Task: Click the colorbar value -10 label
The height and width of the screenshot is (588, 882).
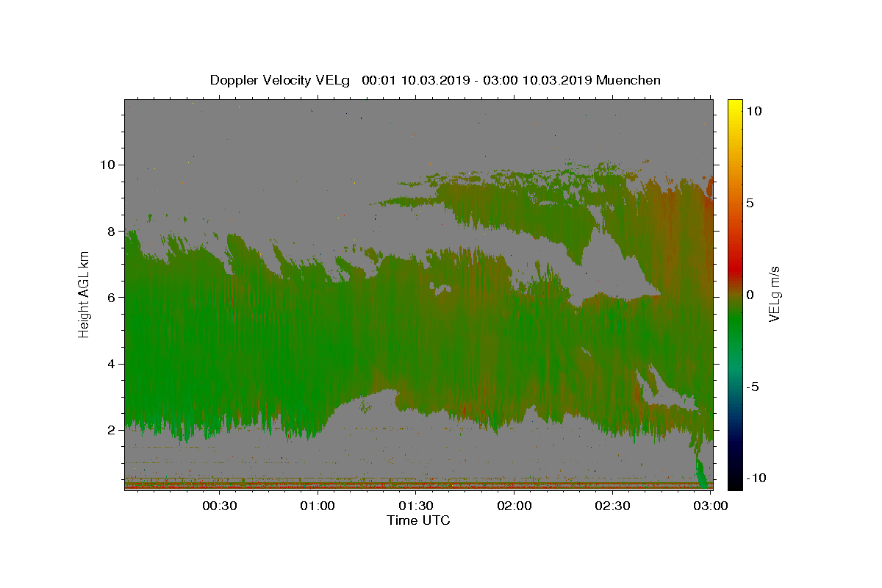Action: 756,478
